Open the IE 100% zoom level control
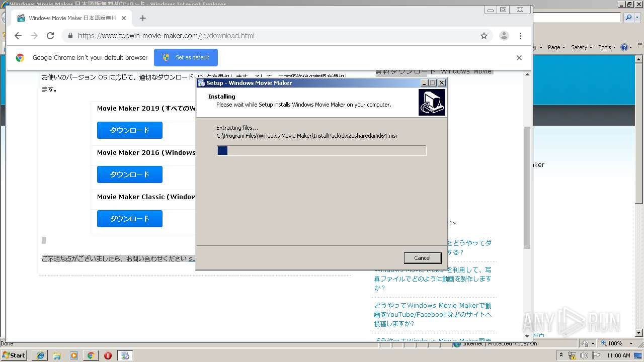Viewport: 644px width, 362px height. point(612,343)
